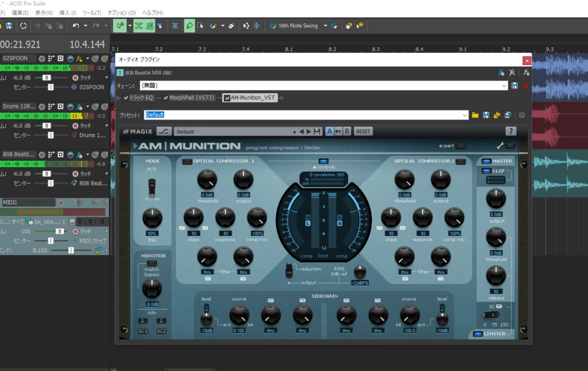Switch to the B comparison setting

(347, 131)
